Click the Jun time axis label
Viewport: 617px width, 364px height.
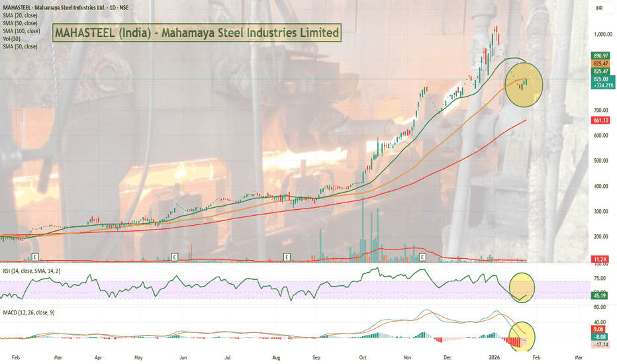pyautogui.click(x=183, y=357)
